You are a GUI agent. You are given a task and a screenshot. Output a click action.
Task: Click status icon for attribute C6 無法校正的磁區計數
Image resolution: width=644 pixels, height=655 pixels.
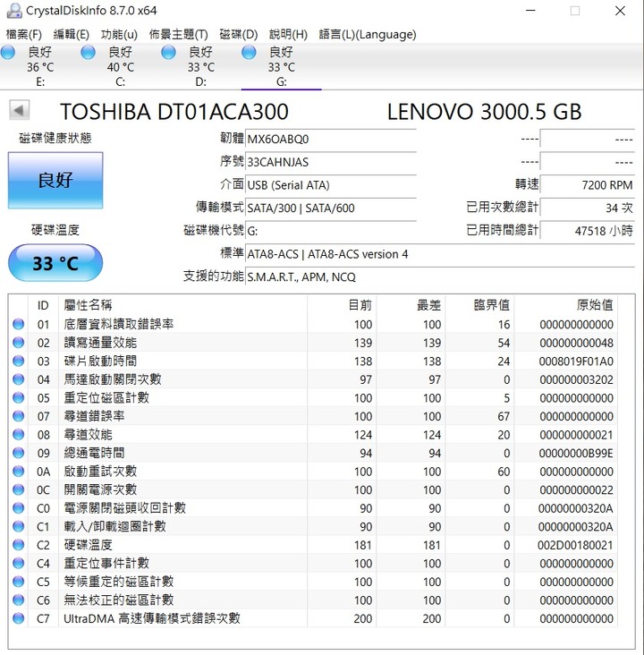point(19,600)
